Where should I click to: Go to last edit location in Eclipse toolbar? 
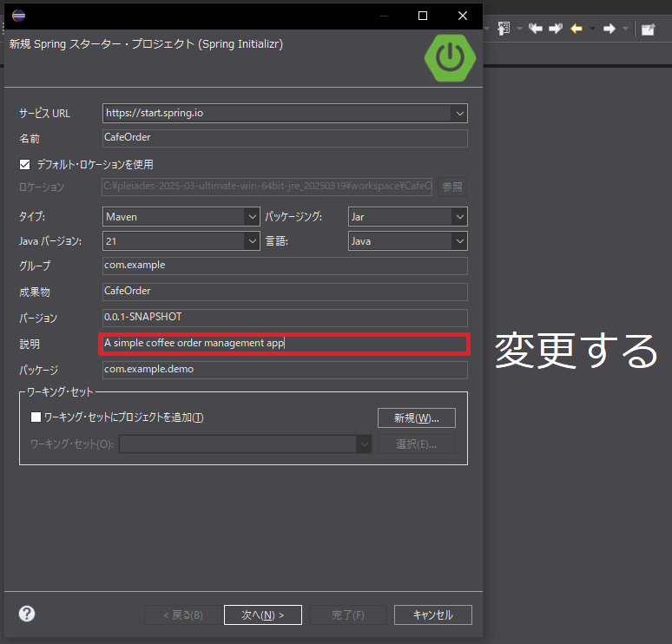click(536, 29)
